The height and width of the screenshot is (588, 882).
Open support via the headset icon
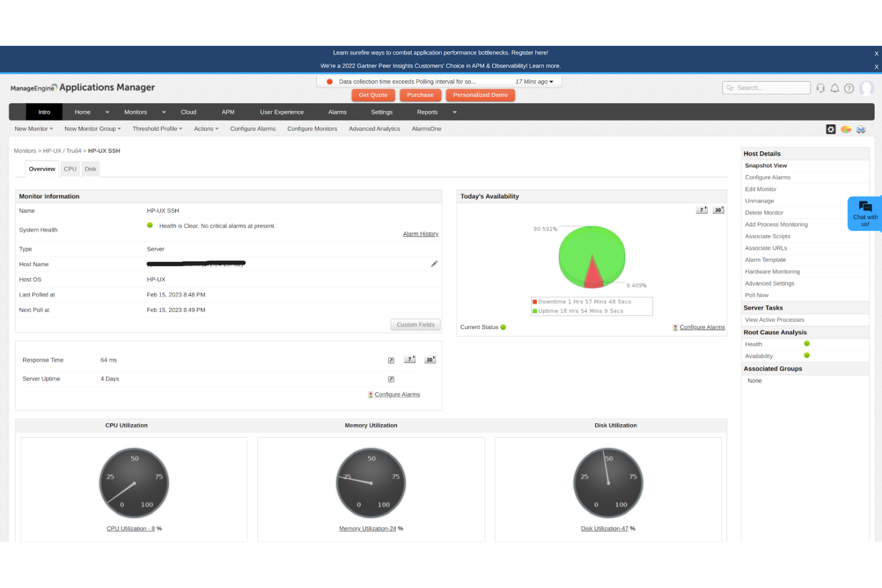(821, 88)
